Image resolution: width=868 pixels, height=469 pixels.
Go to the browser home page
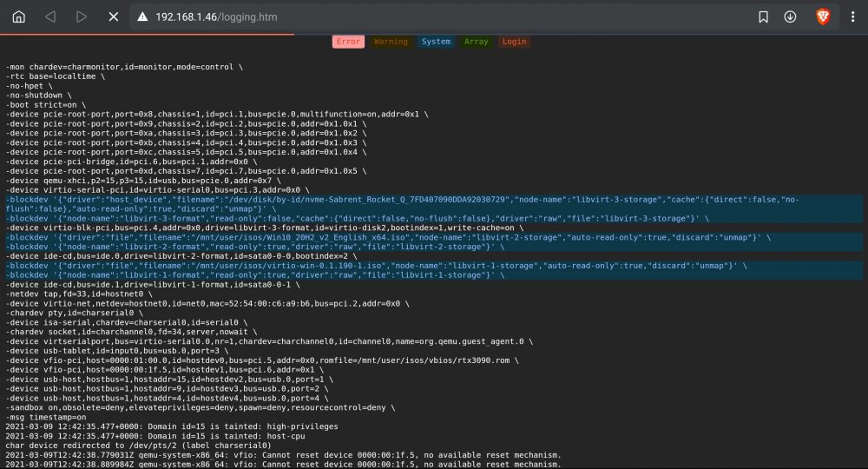click(19, 17)
